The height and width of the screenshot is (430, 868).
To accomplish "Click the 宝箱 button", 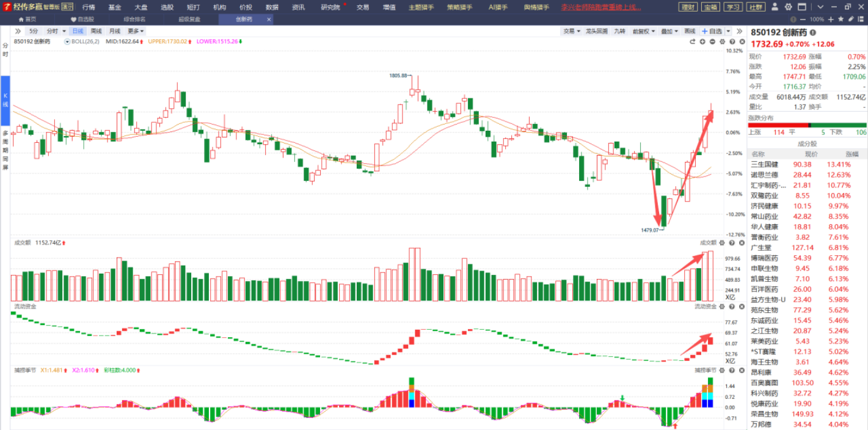I will point(709,7).
